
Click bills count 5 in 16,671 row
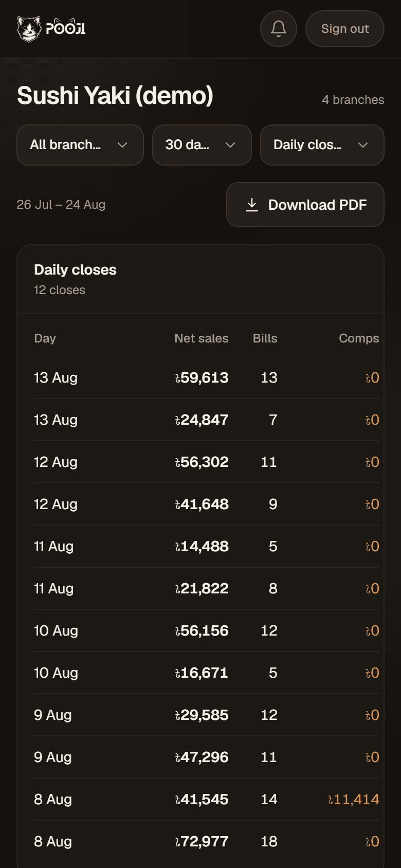(273, 673)
